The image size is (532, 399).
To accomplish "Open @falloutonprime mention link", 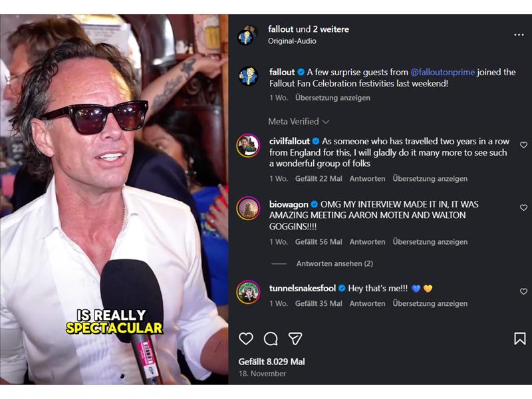I will coord(442,72).
